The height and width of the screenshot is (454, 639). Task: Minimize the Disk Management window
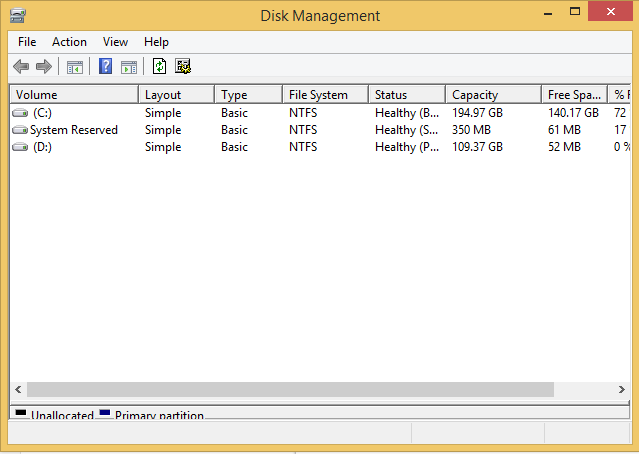tap(548, 12)
